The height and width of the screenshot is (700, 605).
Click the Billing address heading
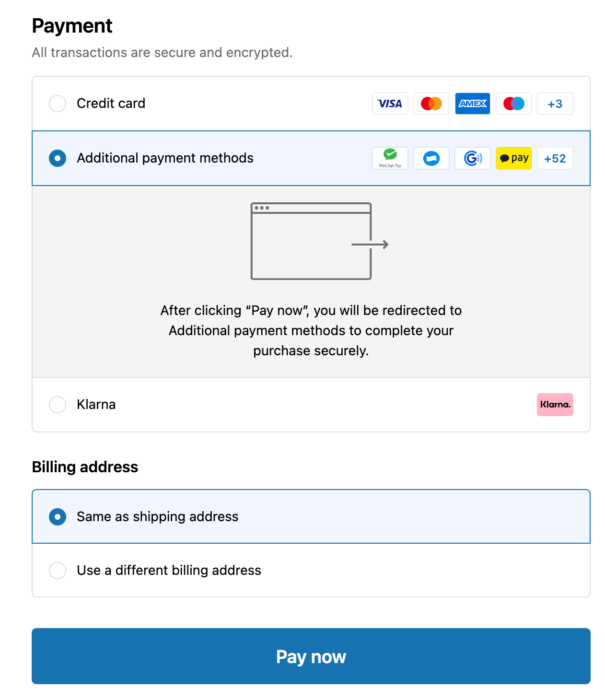pyautogui.click(x=85, y=467)
